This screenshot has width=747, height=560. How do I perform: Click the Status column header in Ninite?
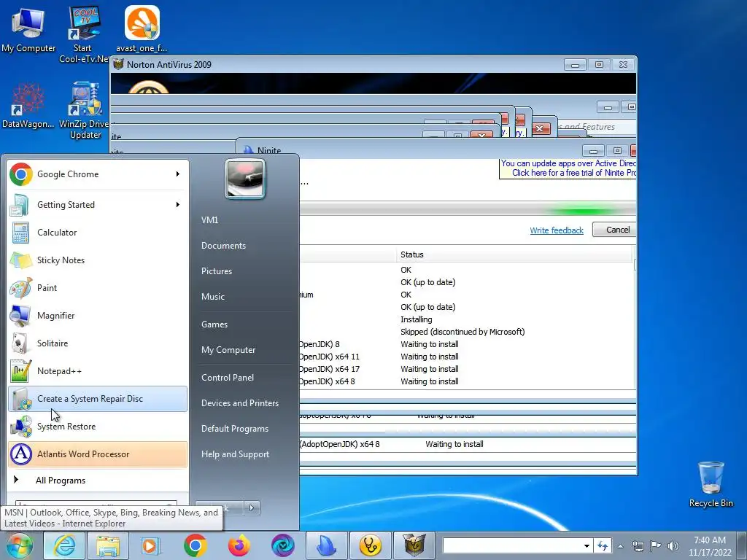[516, 254]
